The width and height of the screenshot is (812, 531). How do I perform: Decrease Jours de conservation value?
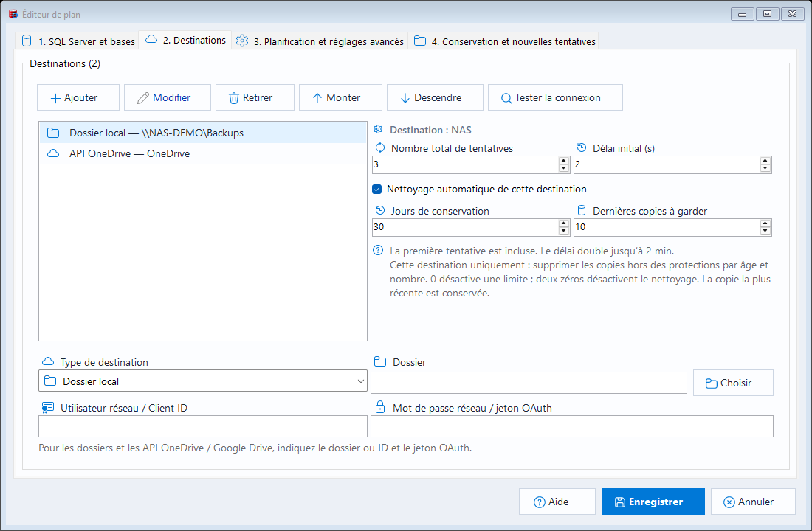tap(564, 231)
